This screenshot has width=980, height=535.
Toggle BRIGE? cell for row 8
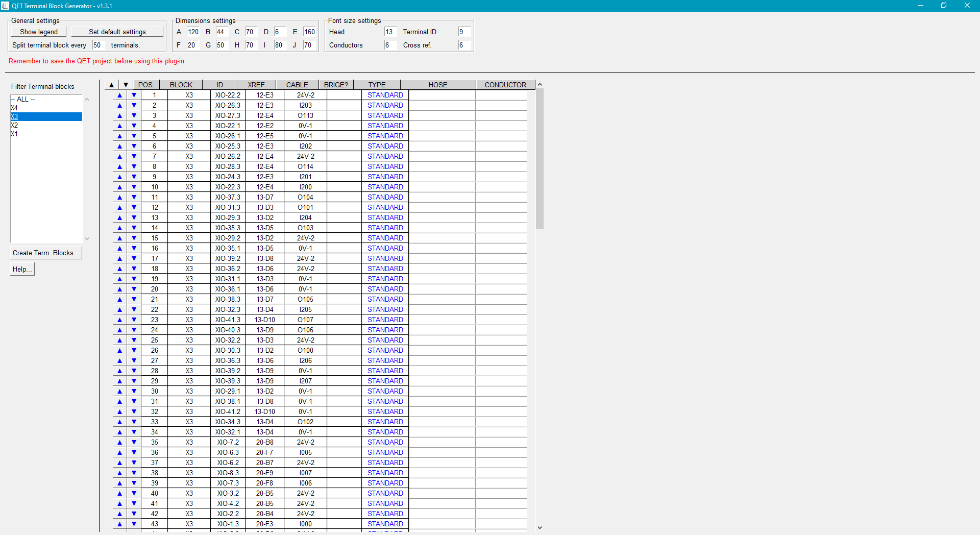(344, 167)
